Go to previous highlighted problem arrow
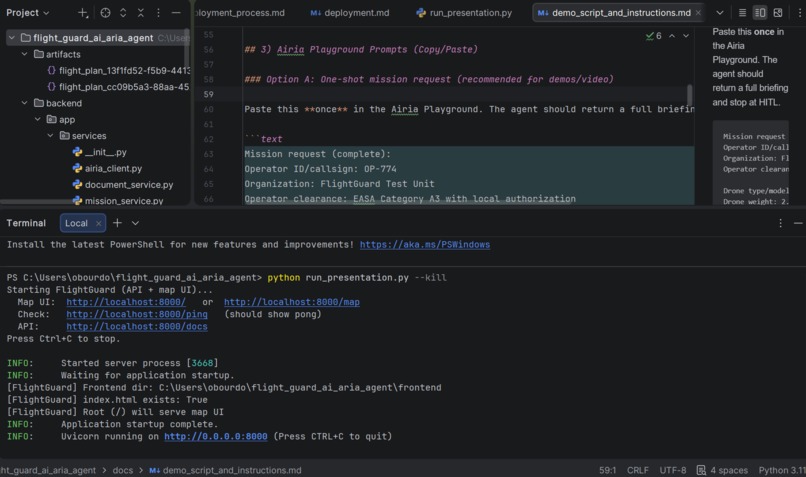Screen dimensions: 806x477 [672, 36]
